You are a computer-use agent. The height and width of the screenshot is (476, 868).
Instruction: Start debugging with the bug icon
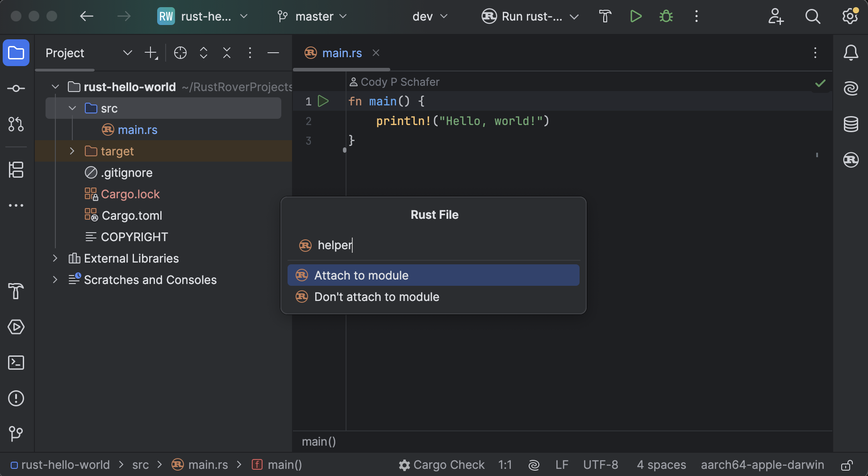click(x=666, y=17)
